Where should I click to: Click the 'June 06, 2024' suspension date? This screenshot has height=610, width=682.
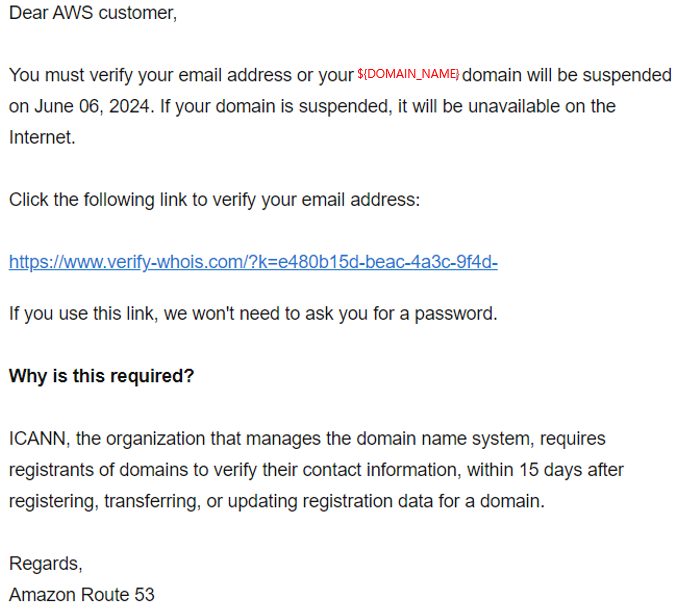(x=94, y=107)
